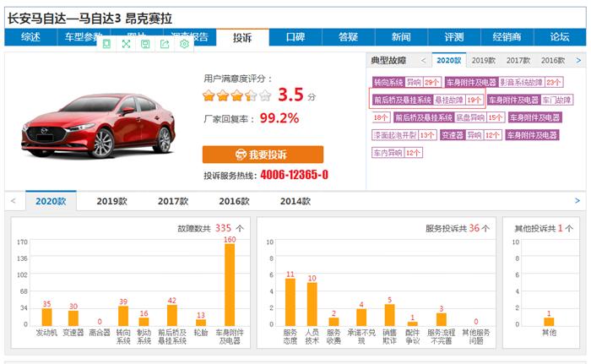Click the 悬挂故障 19个 fault tag
Viewport: 591px width, 364px height.
(x=427, y=100)
